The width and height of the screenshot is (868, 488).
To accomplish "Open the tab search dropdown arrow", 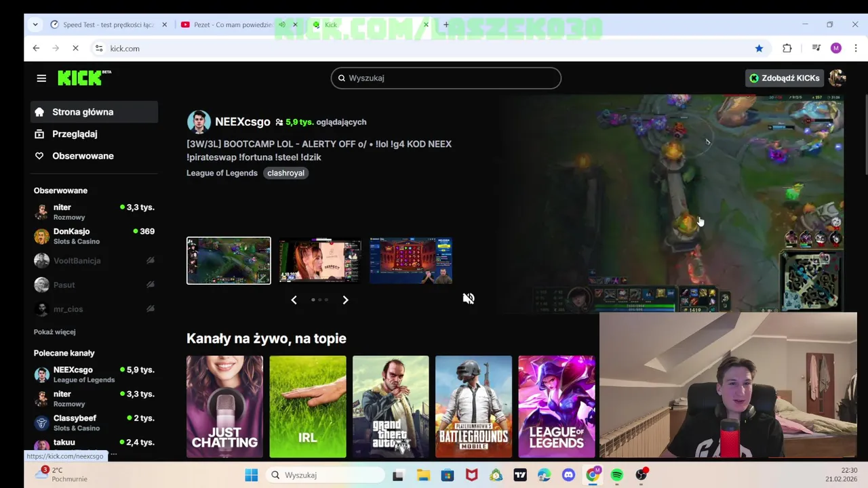I will [x=35, y=24].
